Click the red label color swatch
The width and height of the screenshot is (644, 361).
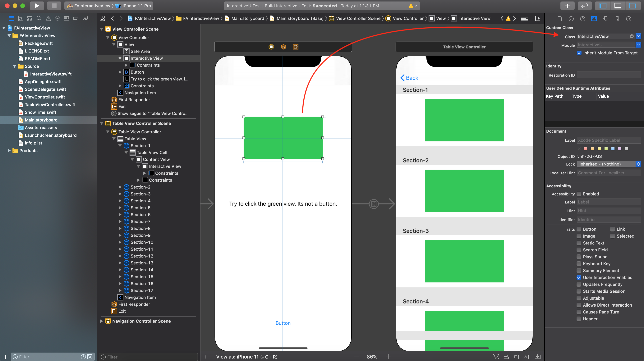pos(585,148)
